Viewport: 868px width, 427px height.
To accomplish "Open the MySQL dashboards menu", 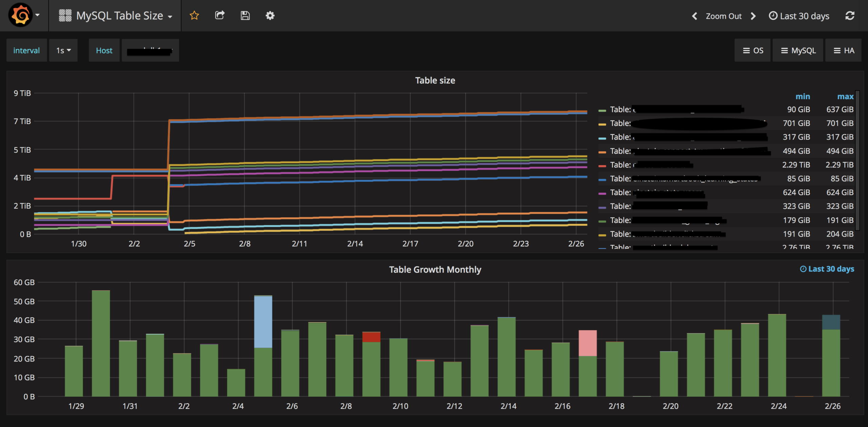I will coord(798,51).
